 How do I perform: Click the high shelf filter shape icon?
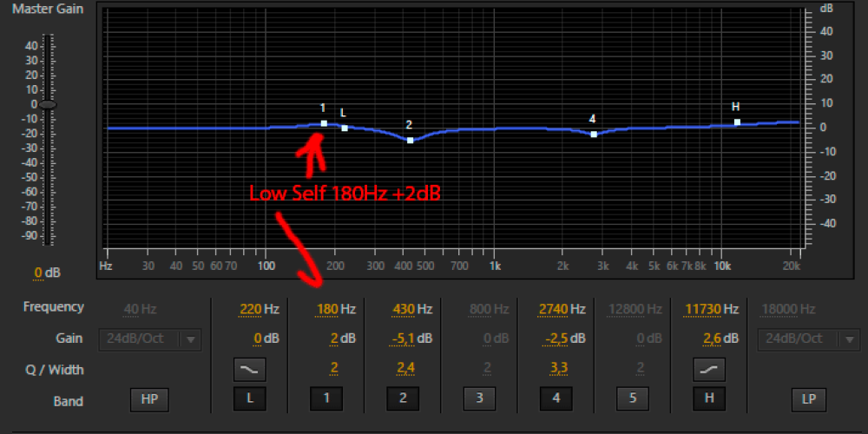tap(709, 369)
